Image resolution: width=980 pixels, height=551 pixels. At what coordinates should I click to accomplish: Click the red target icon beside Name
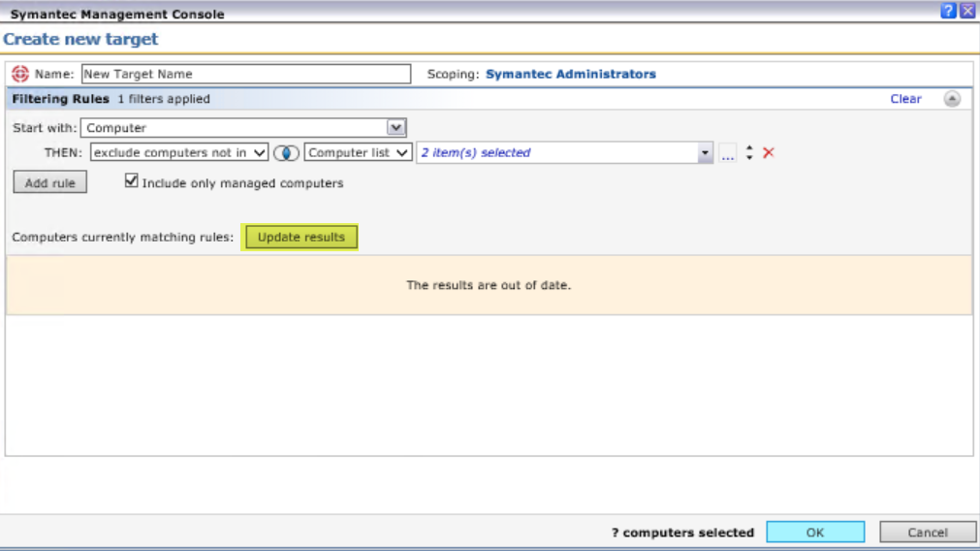[x=20, y=74]
